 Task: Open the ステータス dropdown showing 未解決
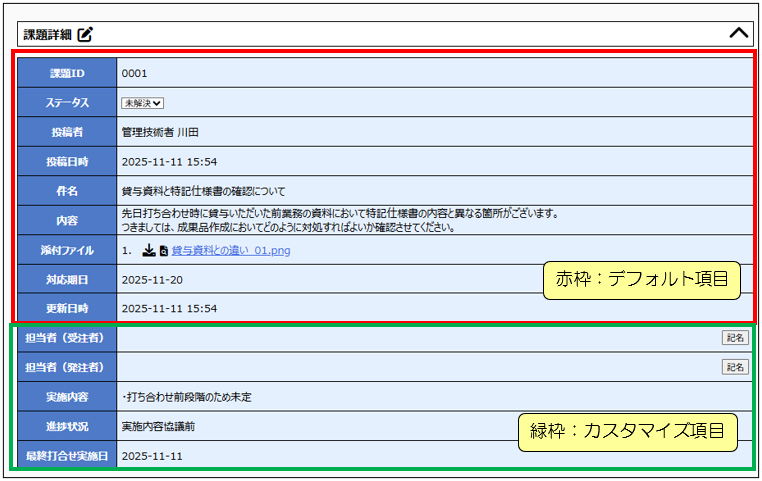[x=143, y=102]
